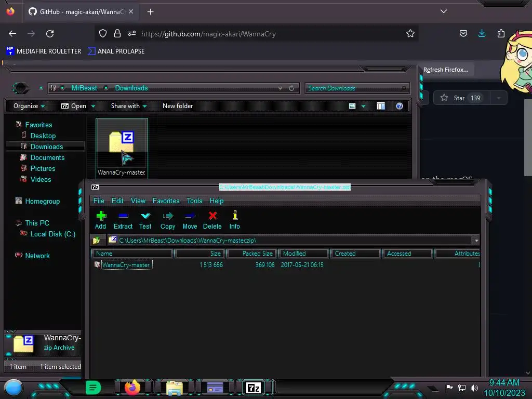Viewport: 532px width, 399px height.
Task: Open Firefox from the taskbar
Action: click(132, 388)
